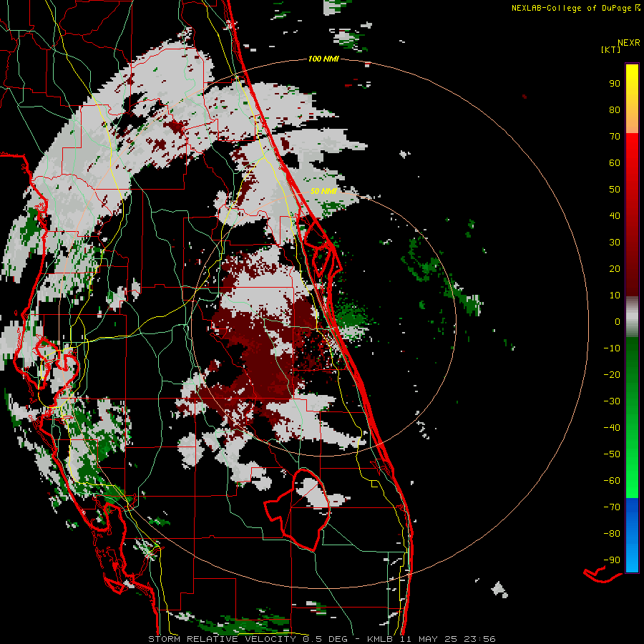Click the 50 value on velocity scale
Viewport: 644px width, 644px height.
point(615,190)
